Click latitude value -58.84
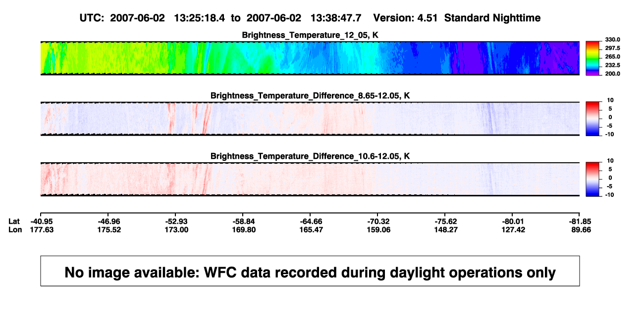Image resolution: width=644 pixels, height=330 pixels. (243, 221)
